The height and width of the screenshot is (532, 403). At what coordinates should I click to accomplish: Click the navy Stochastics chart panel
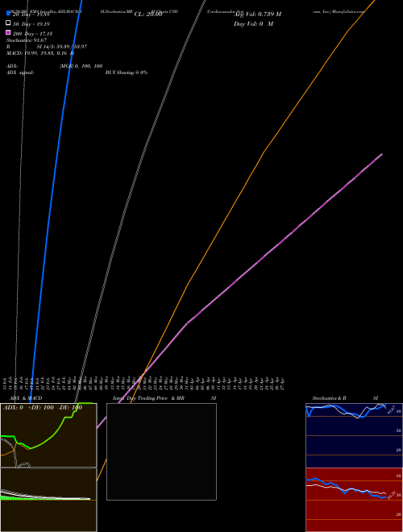[354, 435]
